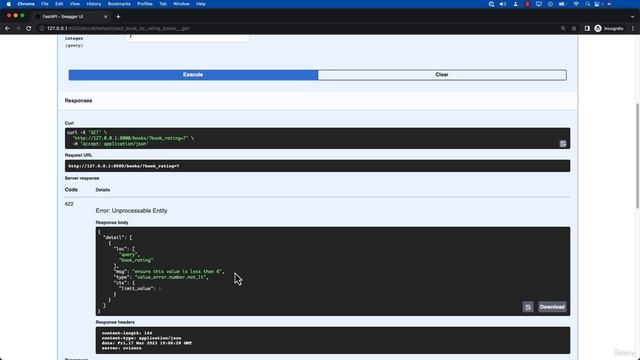This screenshot has width=640, height=360.
Task: Click the address bar URL
Action: 118,29
